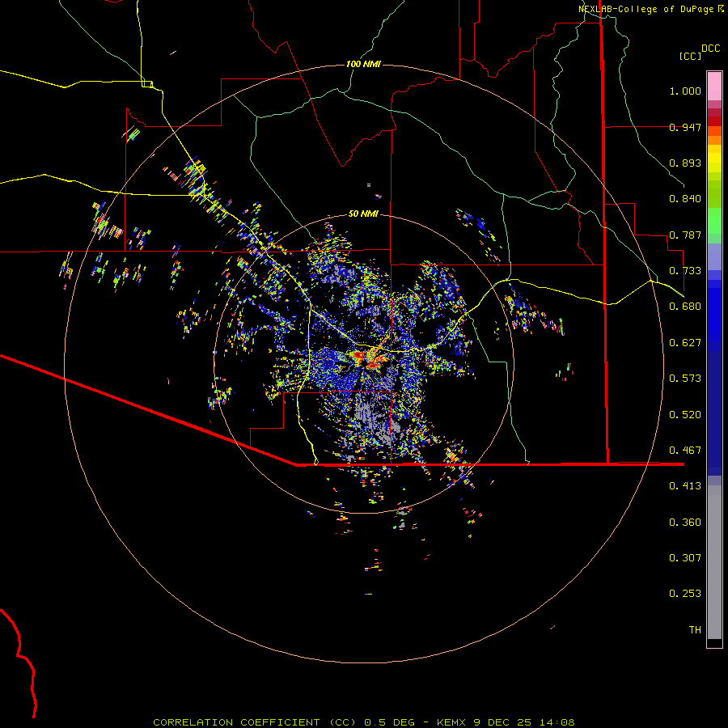Select the 0.840 legend value
The height and width of the screenshot is (728, 728).
[x=685, y=199]
